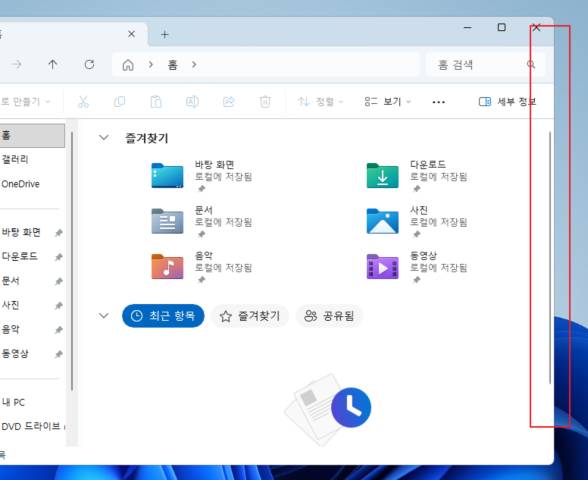Screen dimensions: 588x480
Task: Click the 홈 검색 search field
Action: [x=485, y=65]
